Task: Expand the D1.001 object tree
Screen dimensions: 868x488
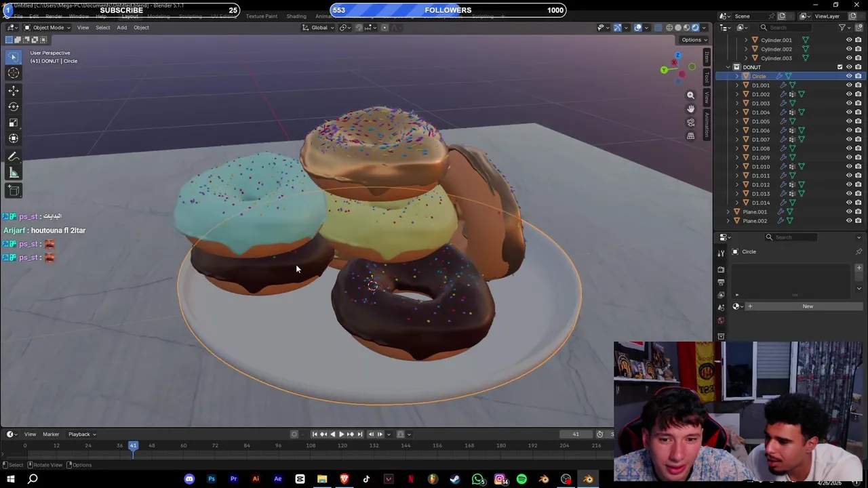Action: pyautogui.click(x=737, y=85)
